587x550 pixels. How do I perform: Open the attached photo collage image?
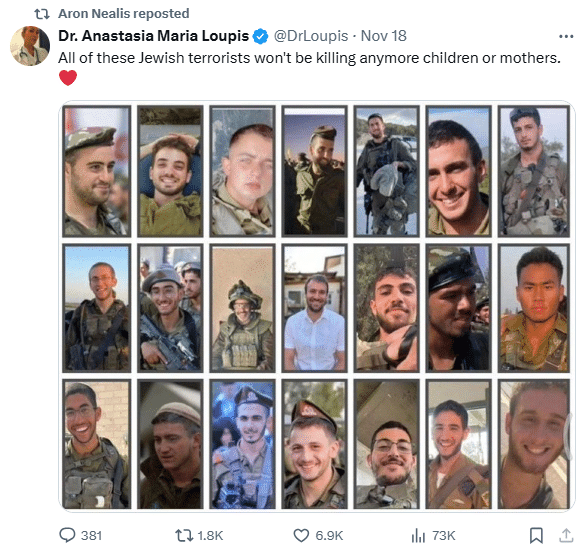pos(317,306)
